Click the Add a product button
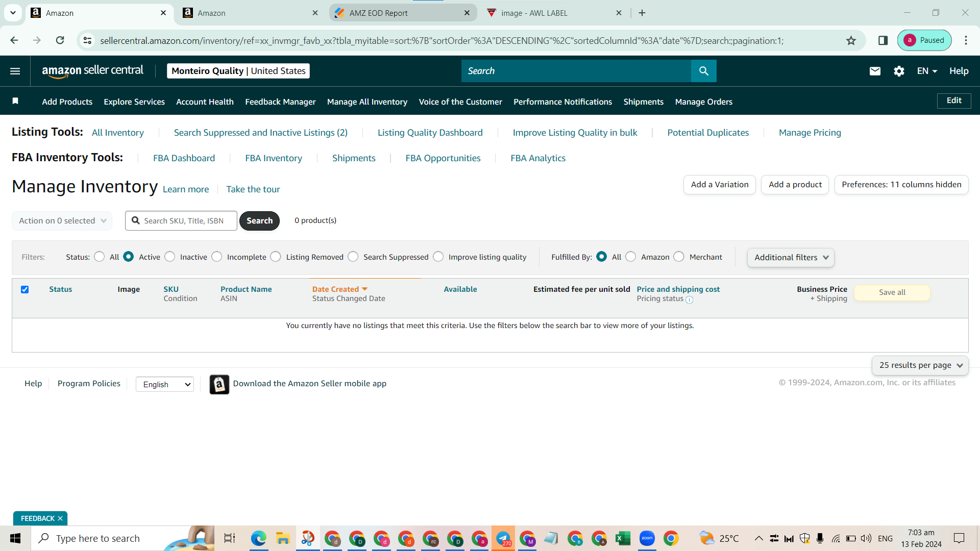The width and height of the screenshot is (980, 551). tap(795, 185)
